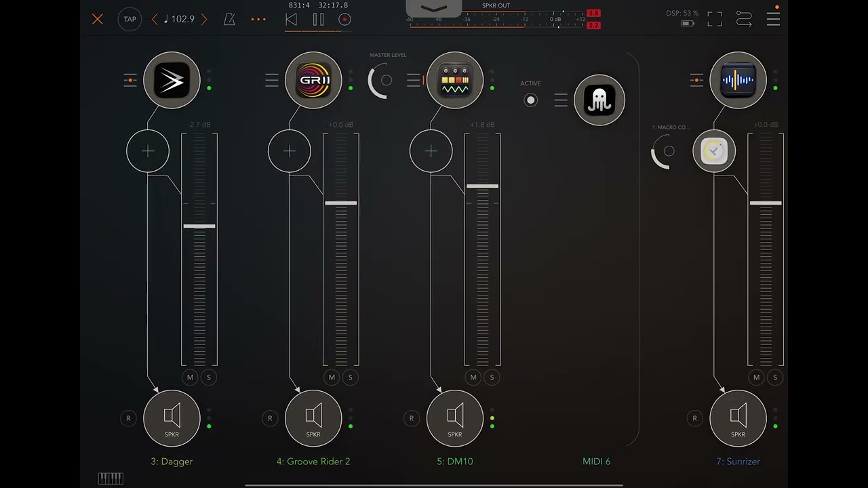868x488 pixels.
Task: Add an effect to the DM10 channel
Action: [x=431, y=151]
